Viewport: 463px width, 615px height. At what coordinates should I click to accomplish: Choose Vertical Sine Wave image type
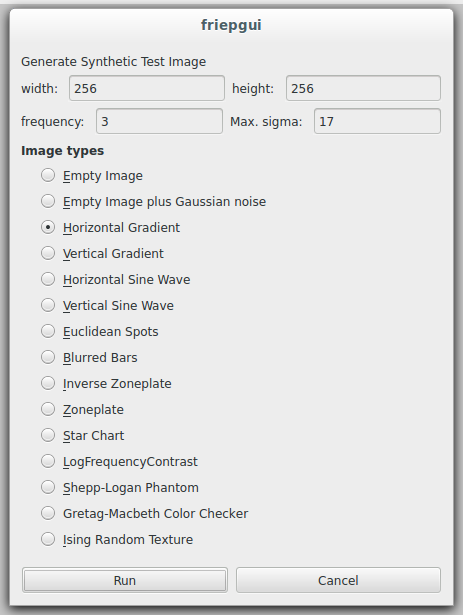coord(48,305)
